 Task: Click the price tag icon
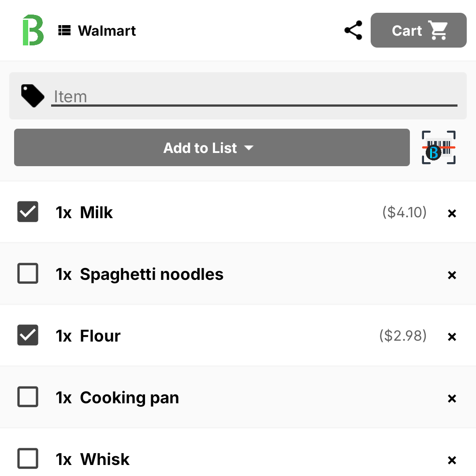click(33, 96)
